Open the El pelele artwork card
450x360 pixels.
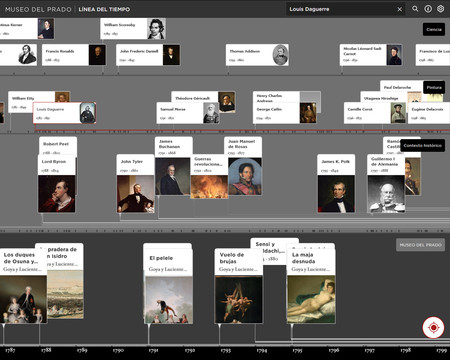point(169,286)
